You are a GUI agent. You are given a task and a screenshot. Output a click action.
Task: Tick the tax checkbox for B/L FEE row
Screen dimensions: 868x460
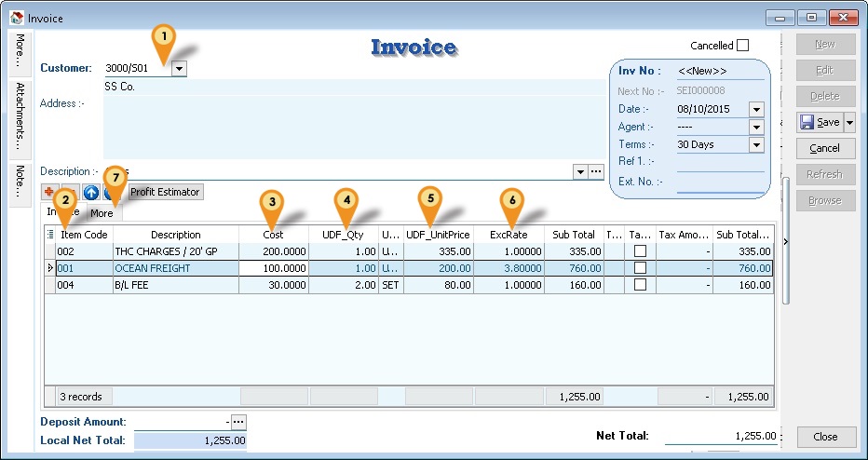[x=641, y=285]
